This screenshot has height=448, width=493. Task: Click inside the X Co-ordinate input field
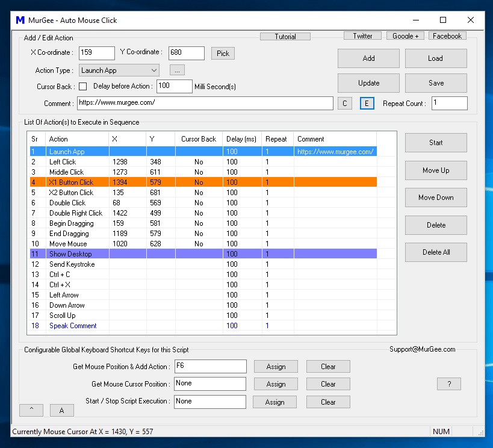click(96, 53)
